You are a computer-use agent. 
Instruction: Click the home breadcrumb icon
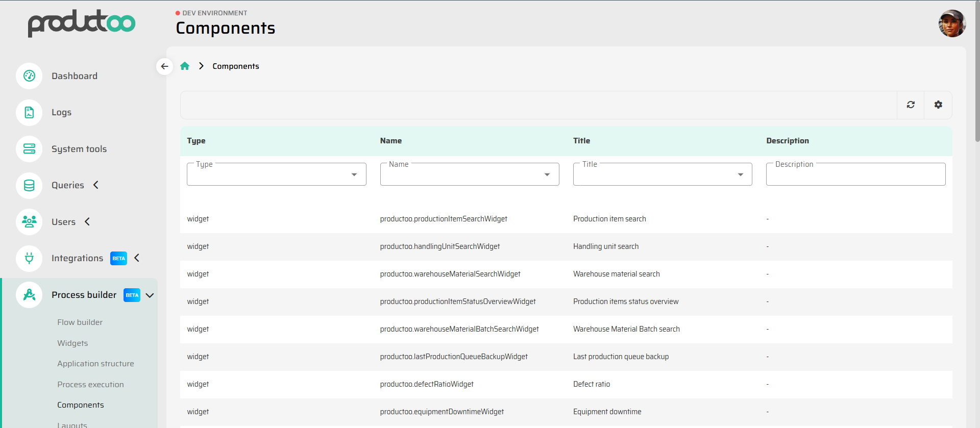(185, 66)
